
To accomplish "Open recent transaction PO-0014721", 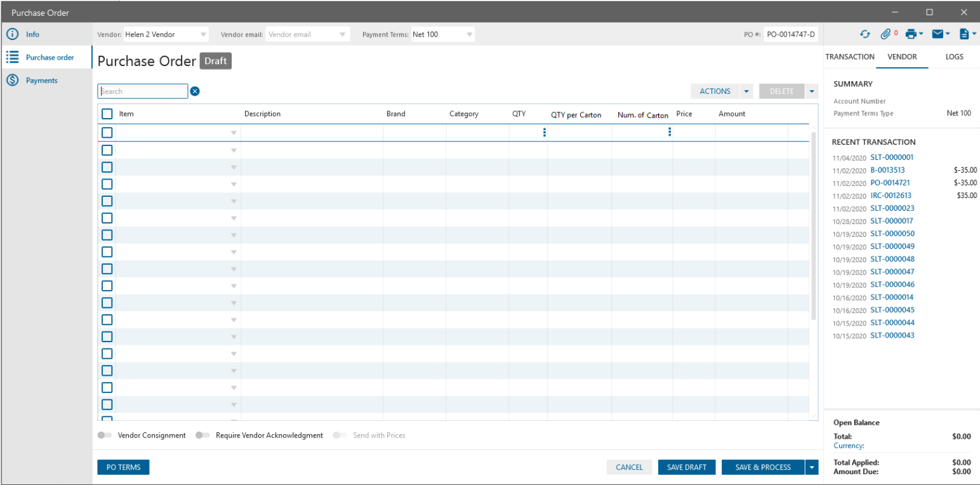I will 890,183.
